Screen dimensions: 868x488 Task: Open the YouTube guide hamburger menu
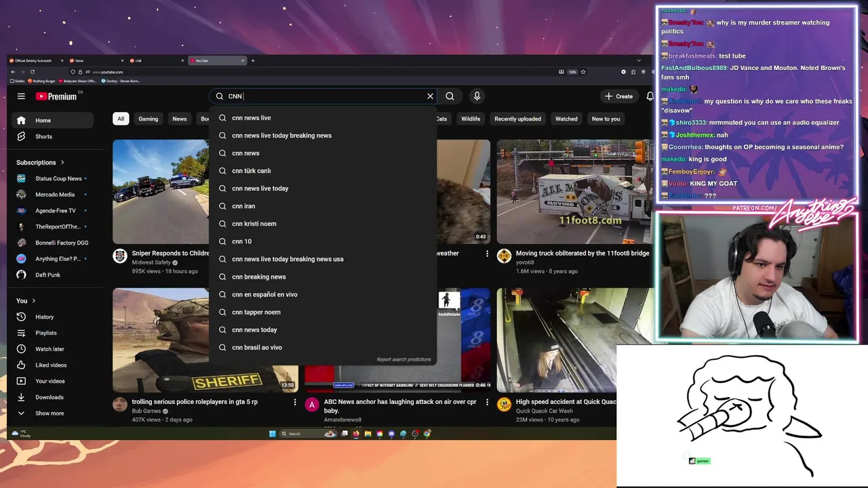click(21, 96)
